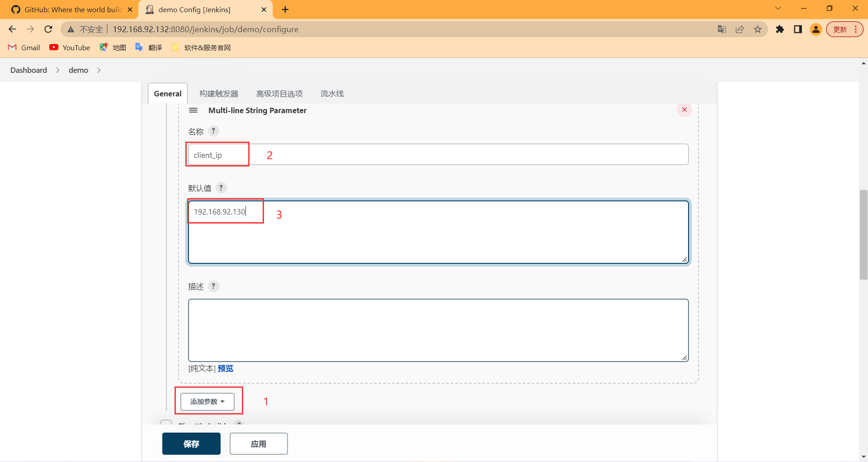Click the 描述 textarea resize grip
This screenshot has height=462, width=868.
coord(684,358)
